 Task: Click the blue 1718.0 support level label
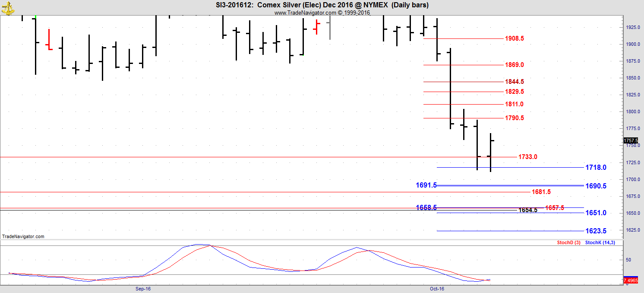(x=596, y=167)
